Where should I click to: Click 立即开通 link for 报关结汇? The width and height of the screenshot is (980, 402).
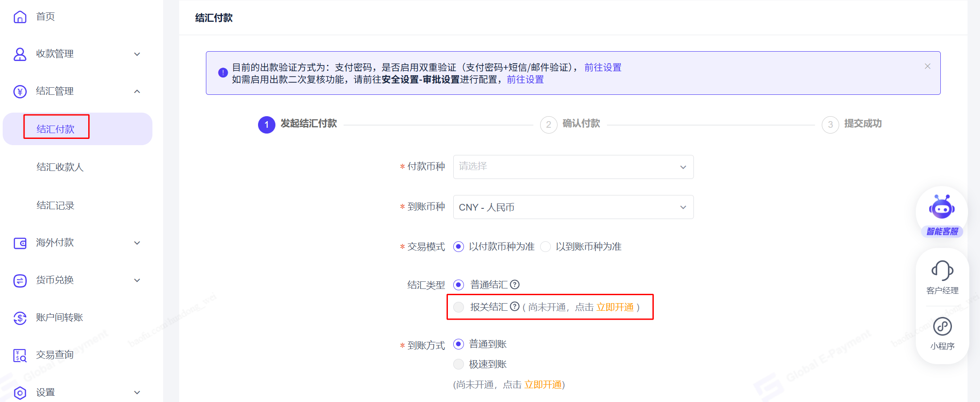click(x=615, y=307)
